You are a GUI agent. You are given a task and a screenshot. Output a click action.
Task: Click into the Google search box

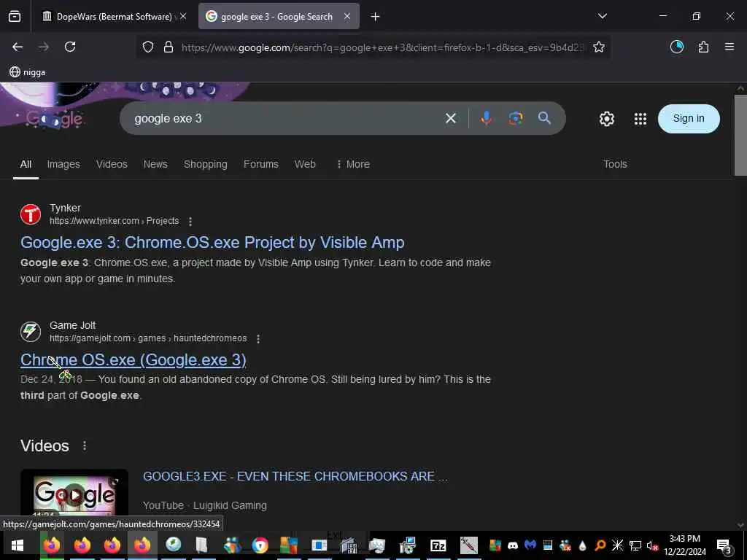click(286, 119)
